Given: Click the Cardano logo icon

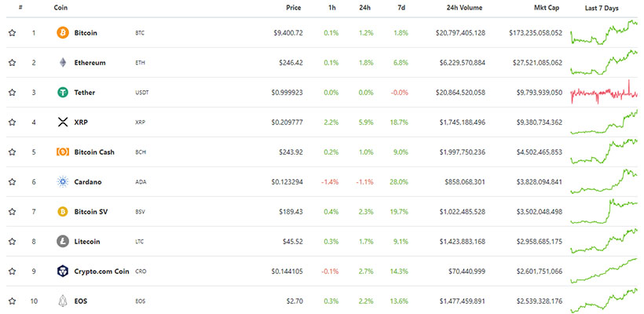Looking at the screenshot, I should (62, 182).
